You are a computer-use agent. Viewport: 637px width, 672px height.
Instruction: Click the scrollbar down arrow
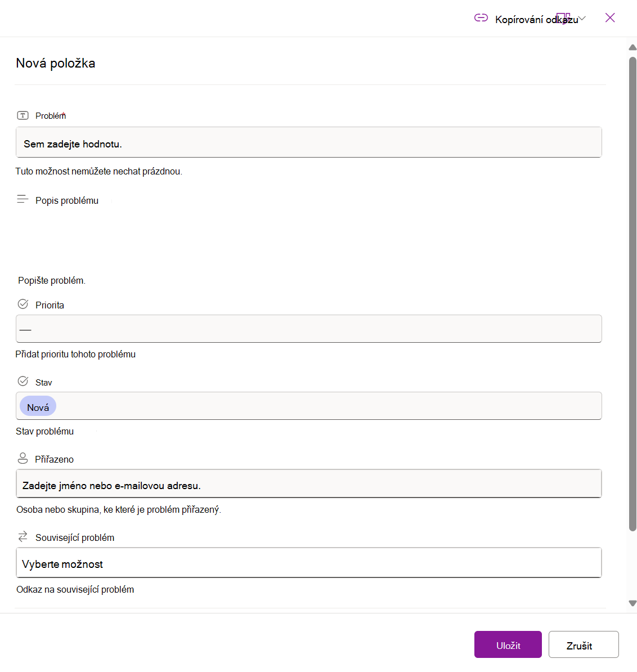tap(632, 603)
